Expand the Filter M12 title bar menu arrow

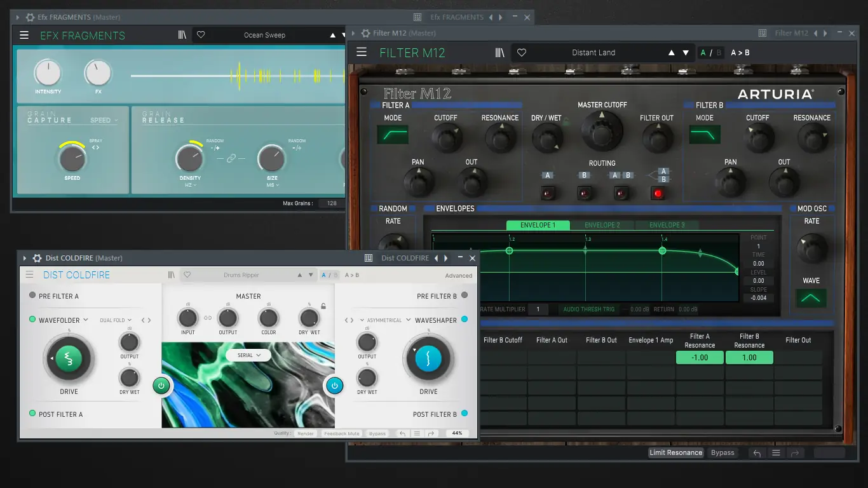[x=354, y=33]
